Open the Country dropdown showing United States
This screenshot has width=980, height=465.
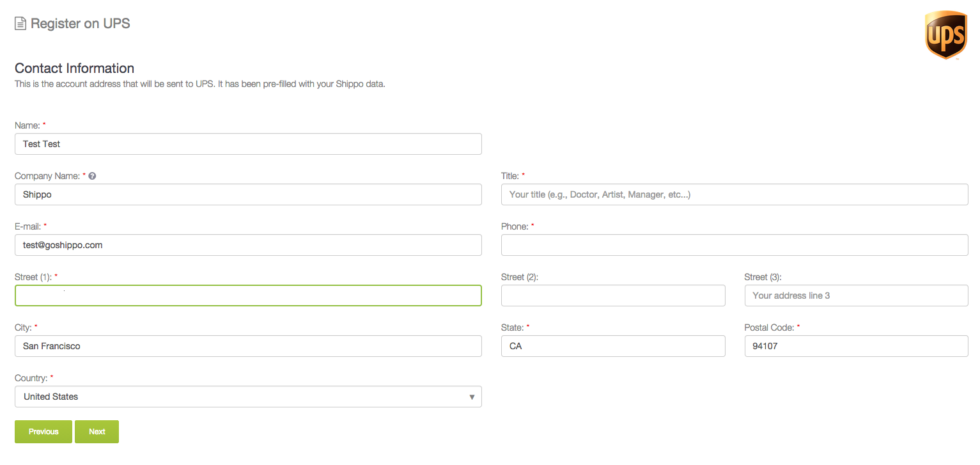[x=248, y=397]
